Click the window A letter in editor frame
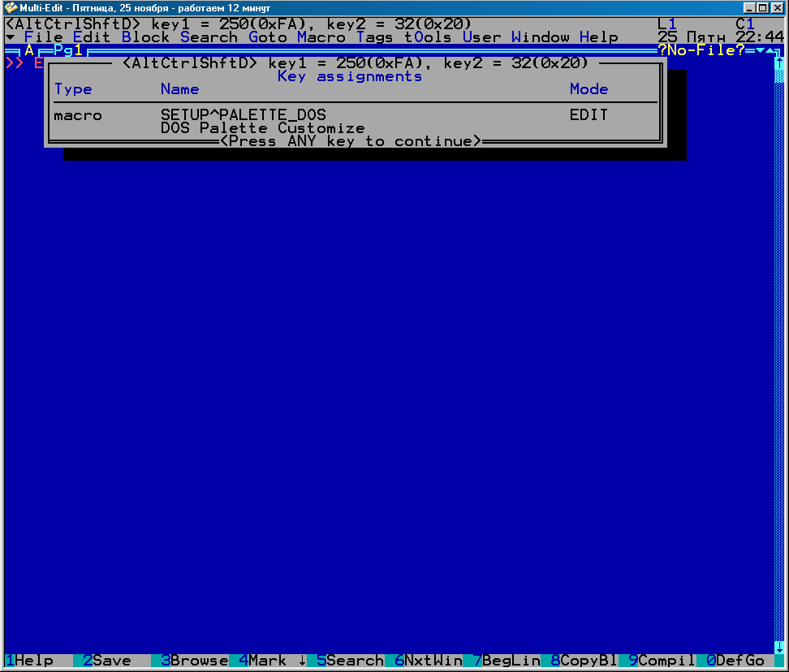Screen dimensions: 789x672 tap(29, 50)
